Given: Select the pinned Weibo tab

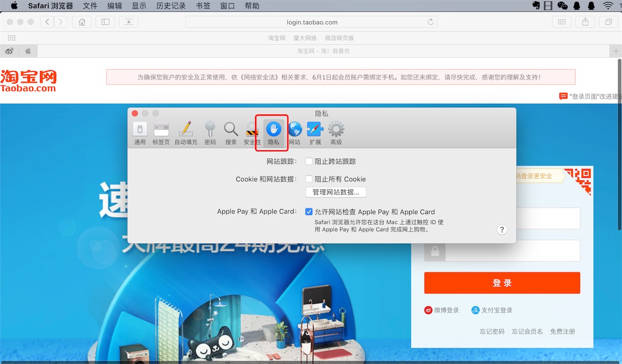Looking at the screenshot, I should (9, 51).
